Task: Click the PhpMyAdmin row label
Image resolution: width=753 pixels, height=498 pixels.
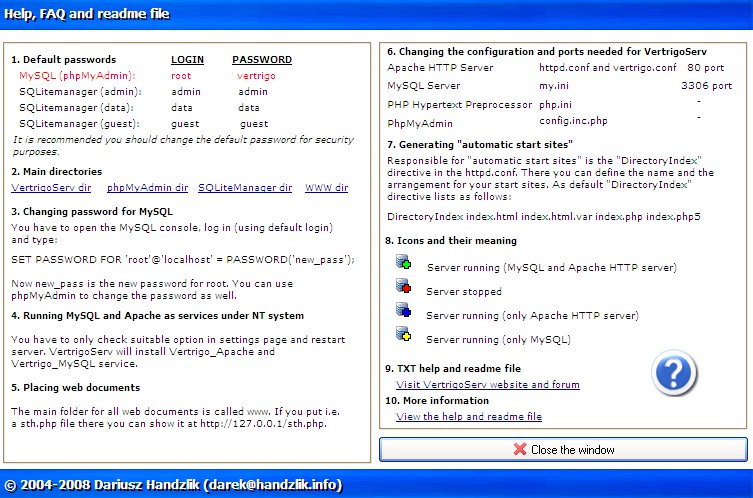Action: click(x=420, y=123)
